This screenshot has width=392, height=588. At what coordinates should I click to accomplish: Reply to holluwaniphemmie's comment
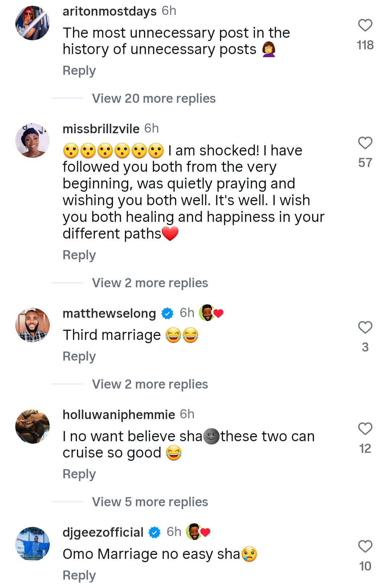(79, 474)
